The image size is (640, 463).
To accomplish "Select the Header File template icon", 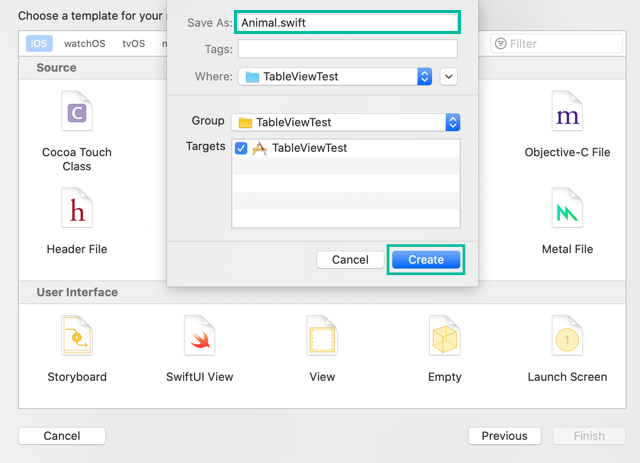I will pos(77,211).
